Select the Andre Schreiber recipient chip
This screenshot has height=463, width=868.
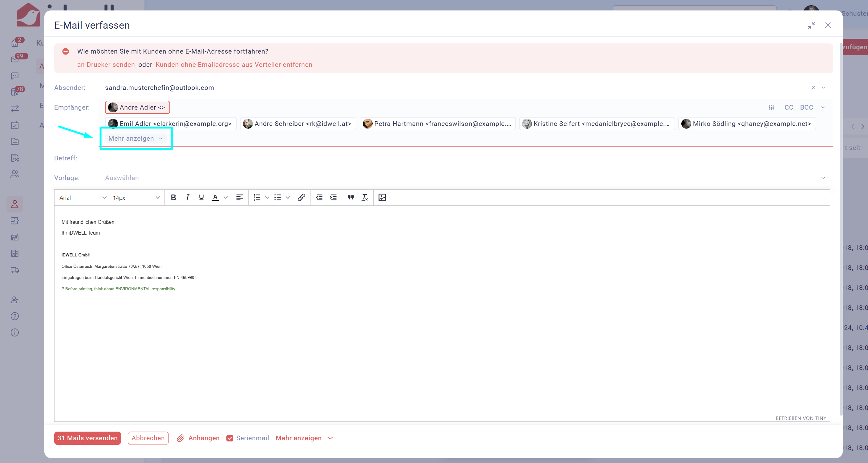click(x=298, y=123)
